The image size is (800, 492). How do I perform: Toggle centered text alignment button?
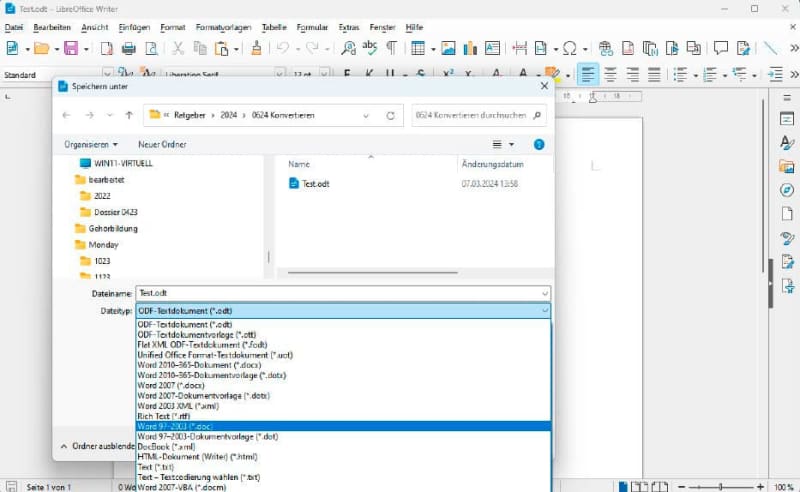(x=610, y=75)
